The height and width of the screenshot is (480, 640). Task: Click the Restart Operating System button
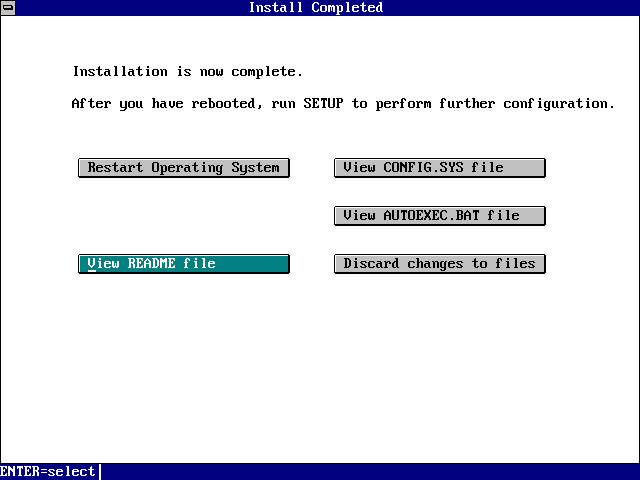click(x=184, y=168)
